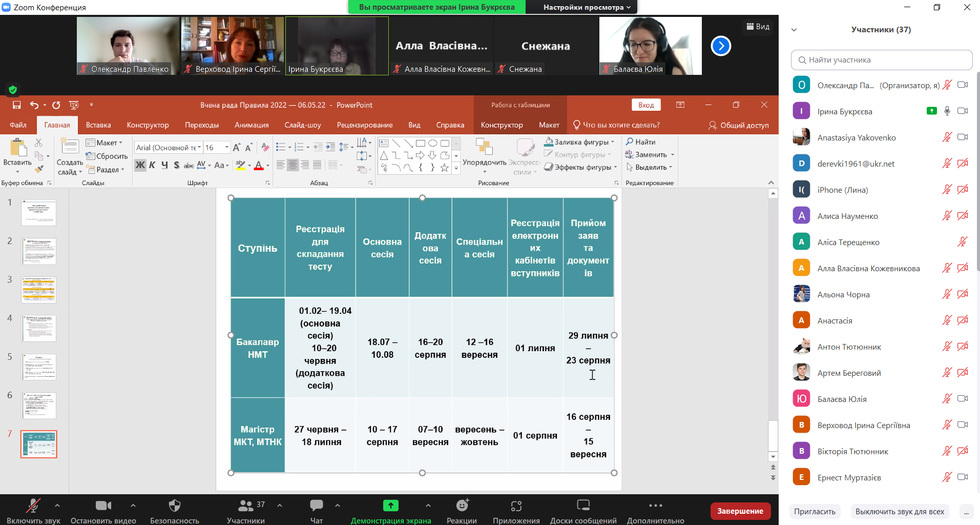Toggle mute microphone in Zoom toolbar

point(33,506)
